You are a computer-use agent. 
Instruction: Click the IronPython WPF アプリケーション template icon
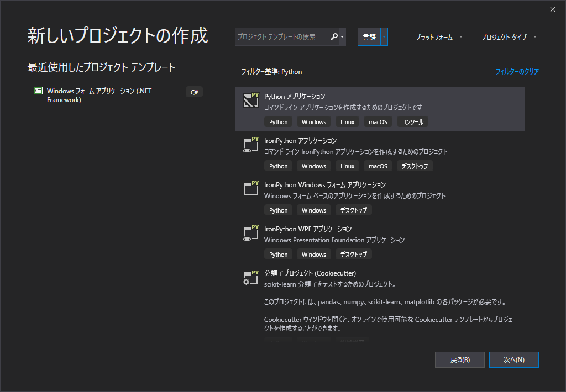pos(251,232)
